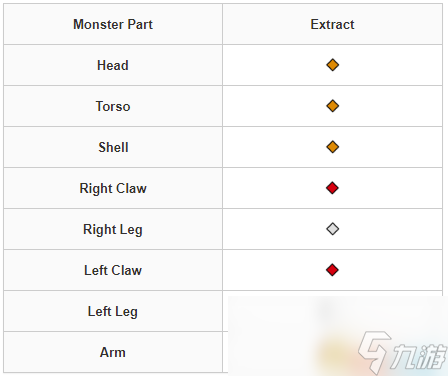This screenshot has height=376, width=448.
Task: Click the orange extract diamond for Torso
Action: [x=332, y=106]
